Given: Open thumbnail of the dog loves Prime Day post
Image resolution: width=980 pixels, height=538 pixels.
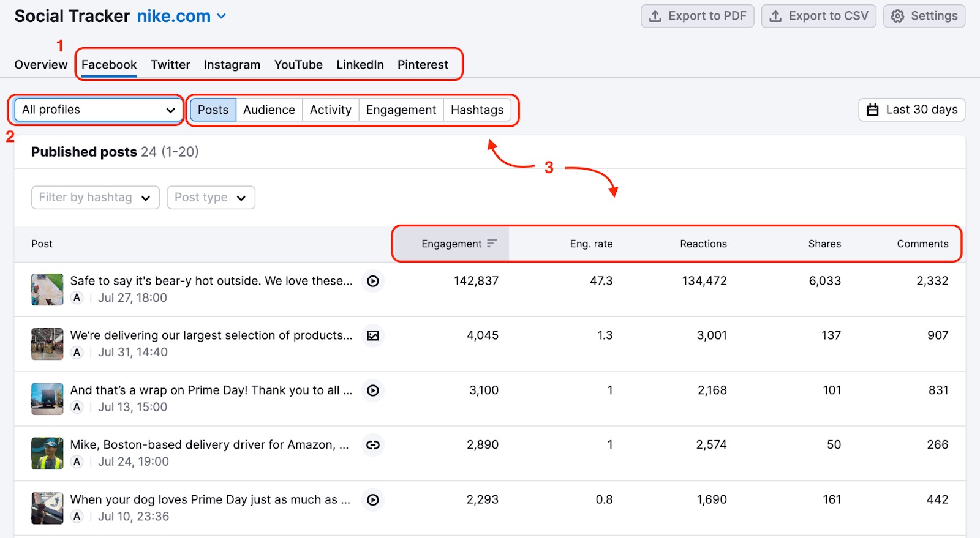Looking at the screenshot, I should click(x=47, y=509).
